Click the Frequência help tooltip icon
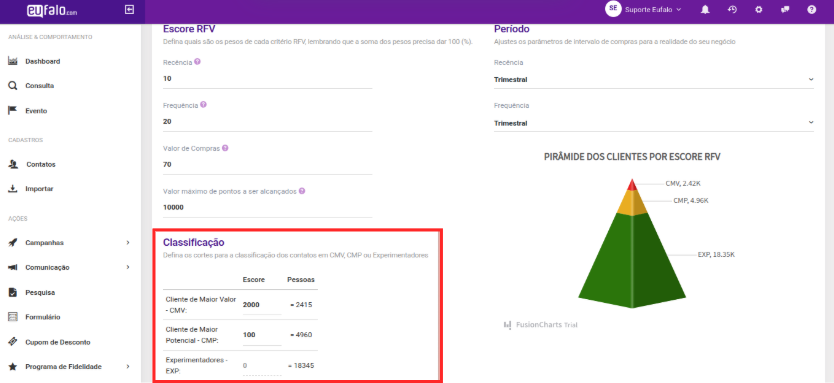Image resolution: width=834 pixels, height=383 pixels. (203, 105)
